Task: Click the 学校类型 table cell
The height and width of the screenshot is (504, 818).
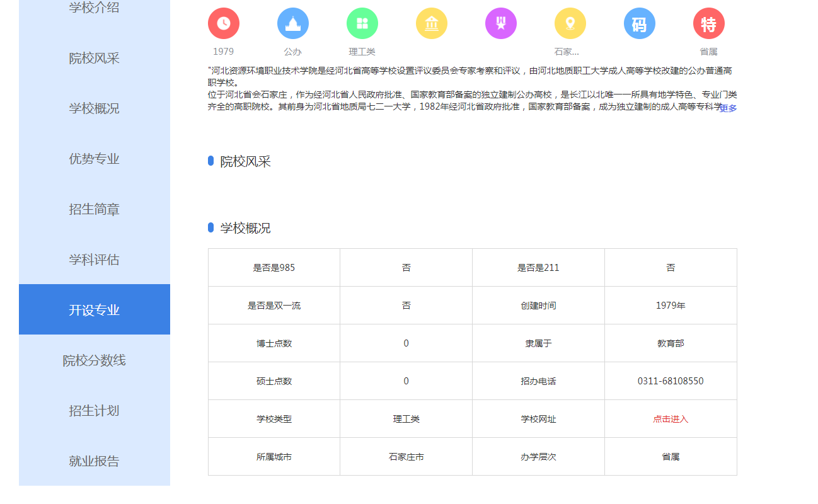Action: 274,419
